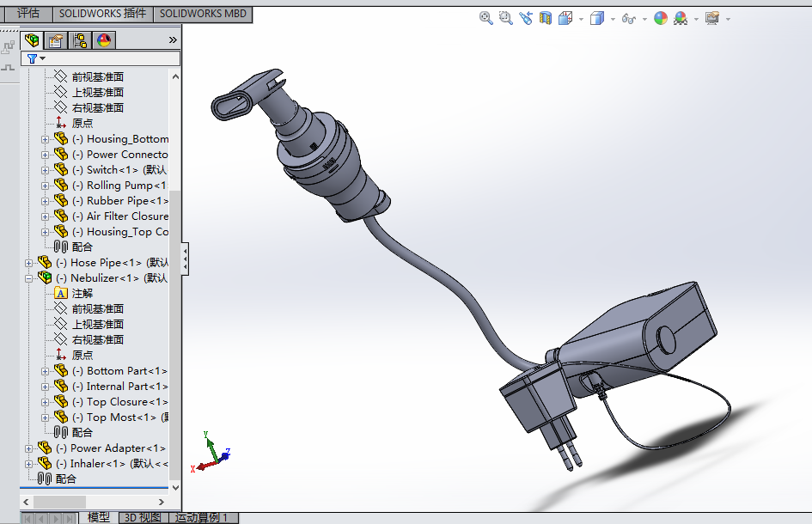Expand the Air Filter Closure node

[45, 217]
